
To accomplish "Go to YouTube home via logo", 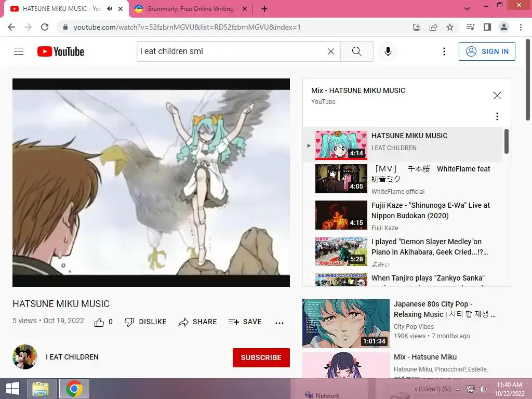I will point(61,51).
